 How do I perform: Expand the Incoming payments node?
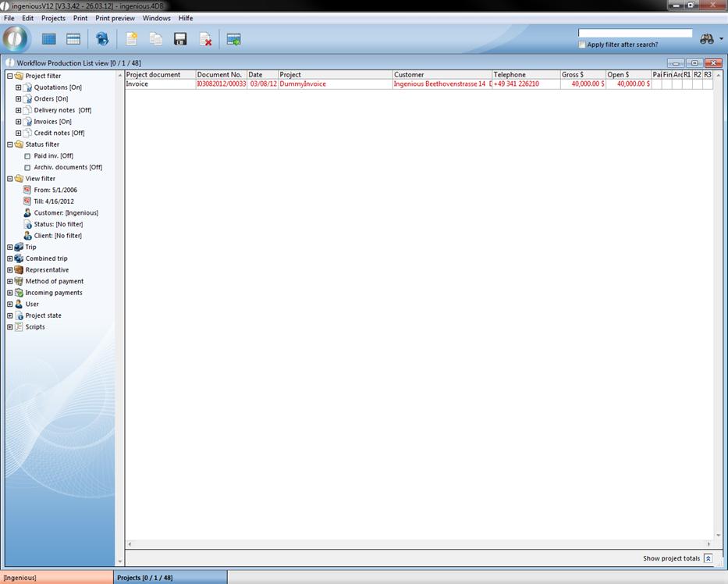tap(10, 293)
